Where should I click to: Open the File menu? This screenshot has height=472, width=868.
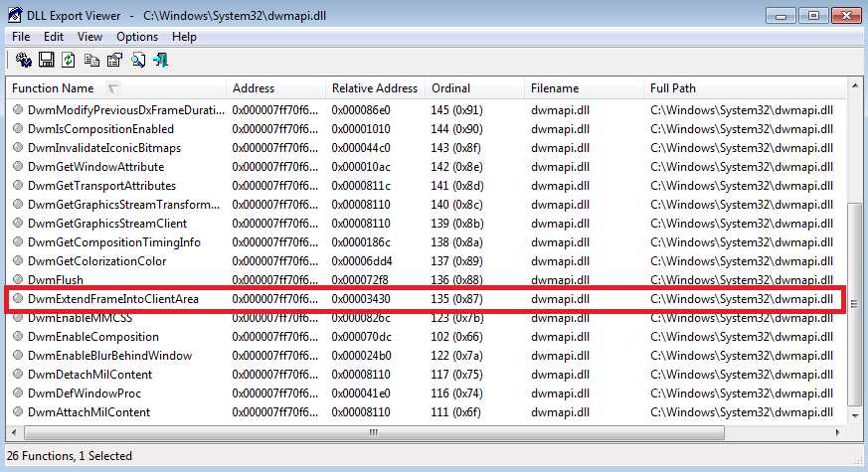[x=21, y=37]
